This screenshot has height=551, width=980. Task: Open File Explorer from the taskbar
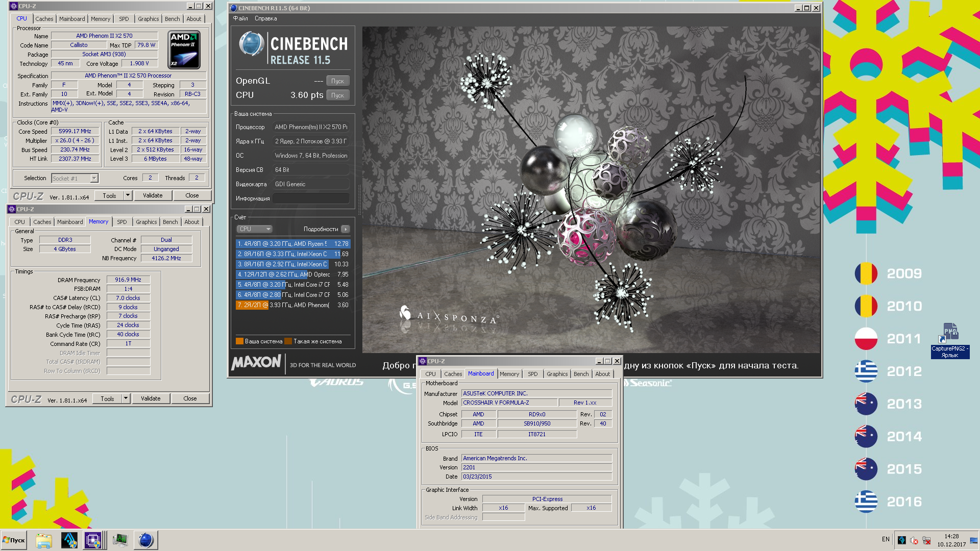[x=44, y=540]
